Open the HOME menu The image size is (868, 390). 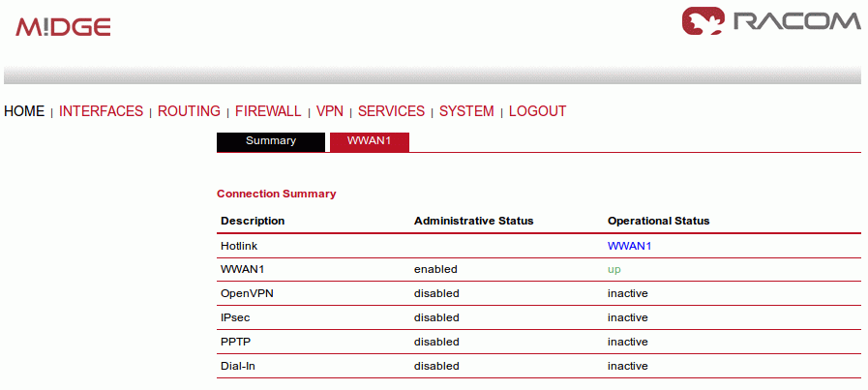tap(24, 111)
